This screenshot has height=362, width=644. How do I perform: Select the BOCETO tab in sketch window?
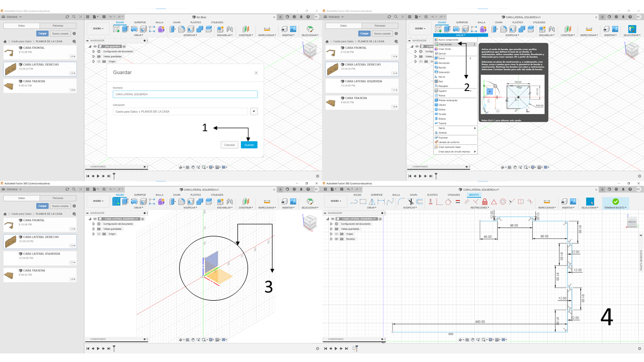click(x=474, y=195)
